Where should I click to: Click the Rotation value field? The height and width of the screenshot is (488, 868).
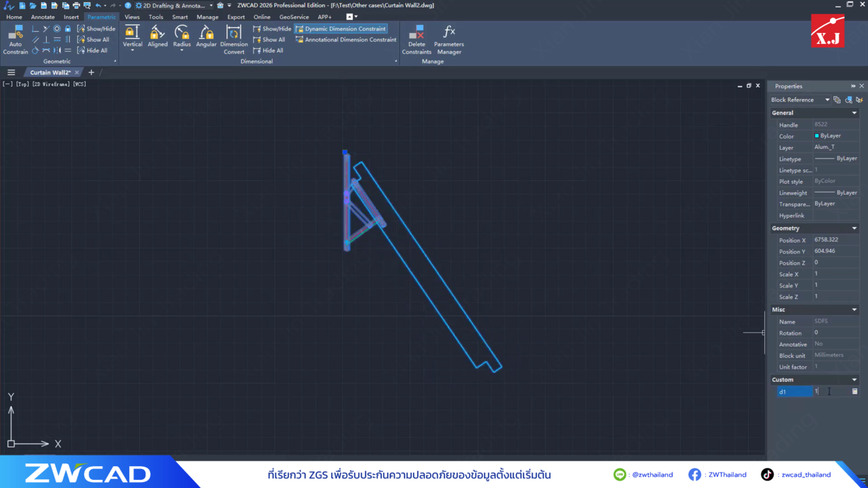(x=837, y=333)
